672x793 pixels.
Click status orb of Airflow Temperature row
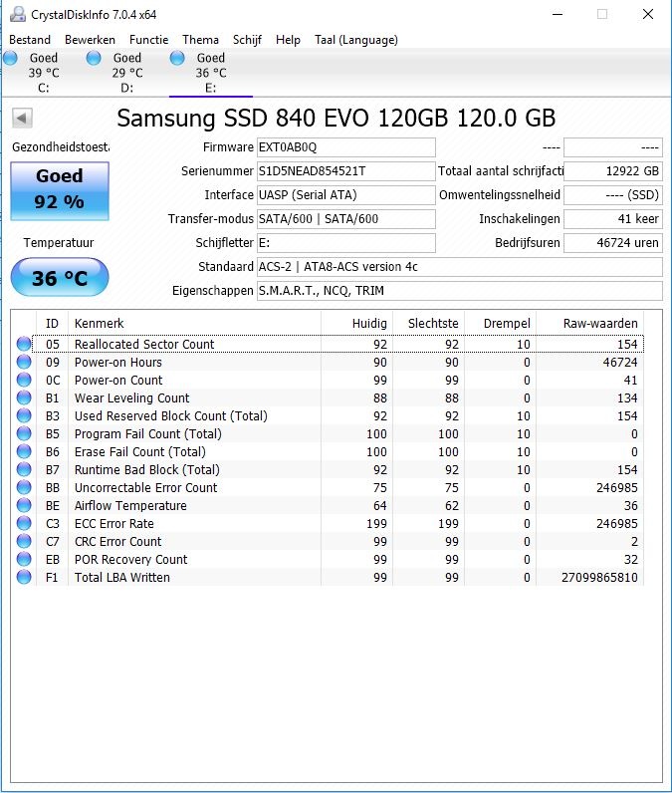coord(24,506)
